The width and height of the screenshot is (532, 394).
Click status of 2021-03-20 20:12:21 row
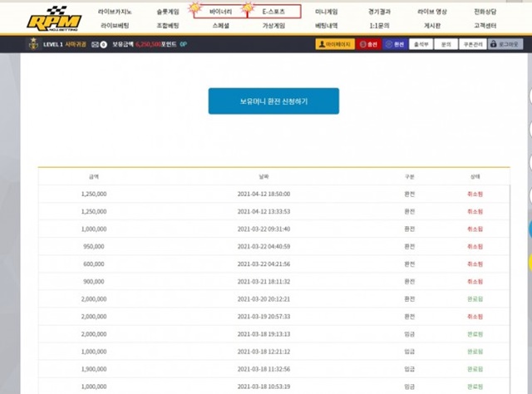click(x=475, y=299)
